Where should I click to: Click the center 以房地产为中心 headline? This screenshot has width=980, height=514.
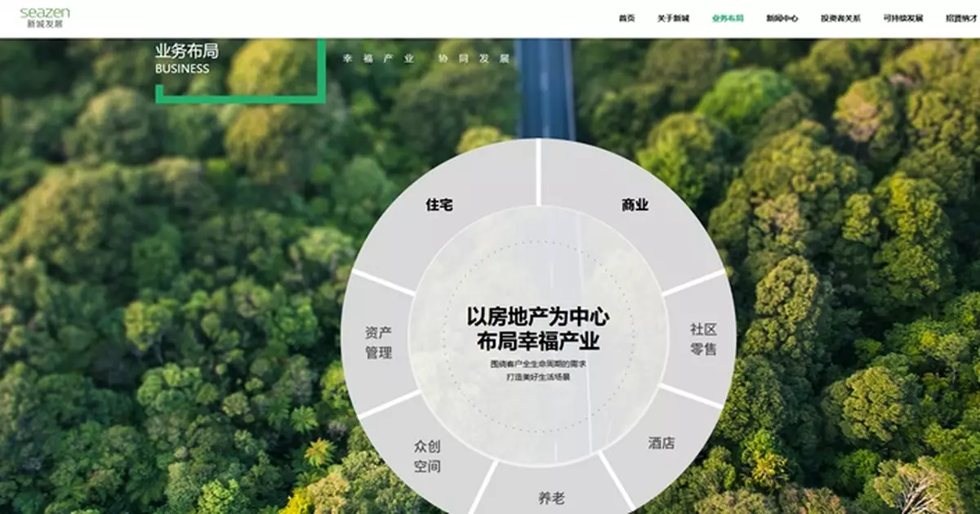(538, 317)
